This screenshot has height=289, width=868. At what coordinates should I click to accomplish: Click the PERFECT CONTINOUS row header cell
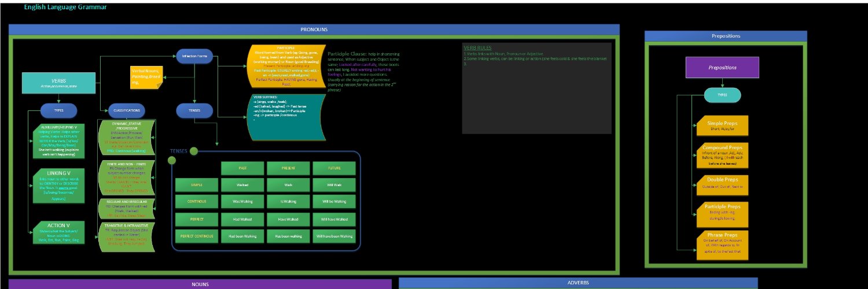197,236
